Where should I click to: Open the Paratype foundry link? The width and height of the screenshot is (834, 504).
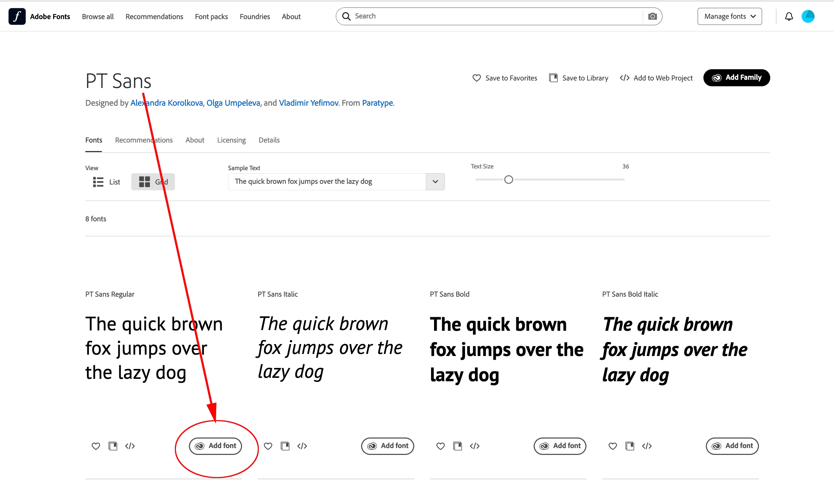[x=377, y=103]
